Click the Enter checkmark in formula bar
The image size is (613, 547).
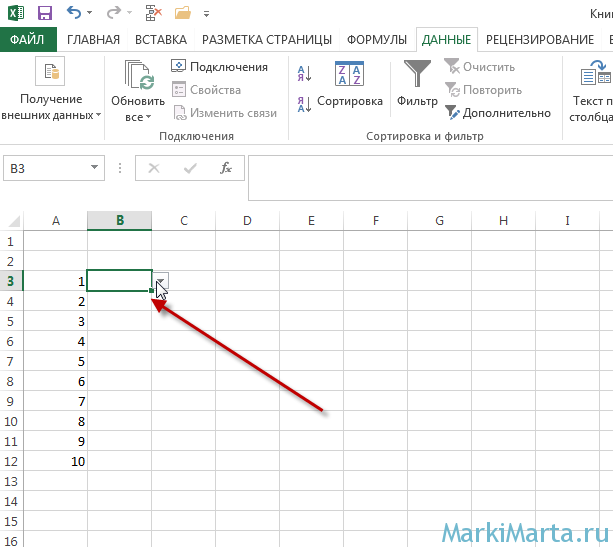click(x=190, y=168)
